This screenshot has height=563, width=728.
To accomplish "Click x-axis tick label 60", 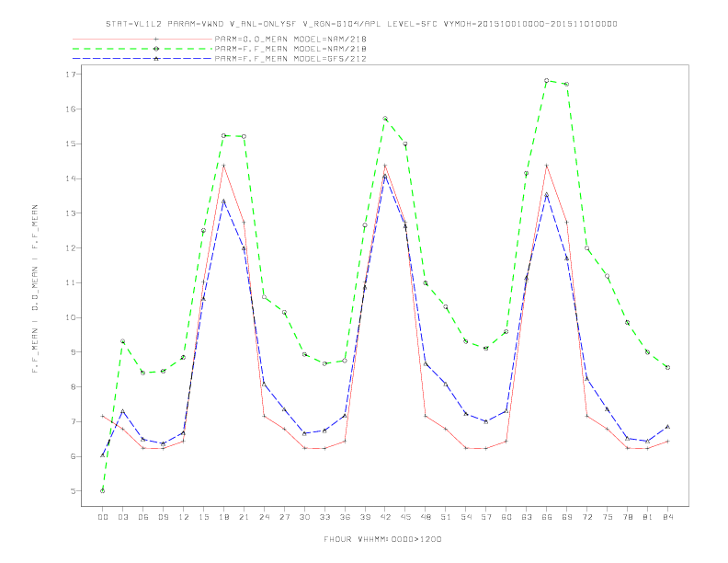I will point(506,517).
